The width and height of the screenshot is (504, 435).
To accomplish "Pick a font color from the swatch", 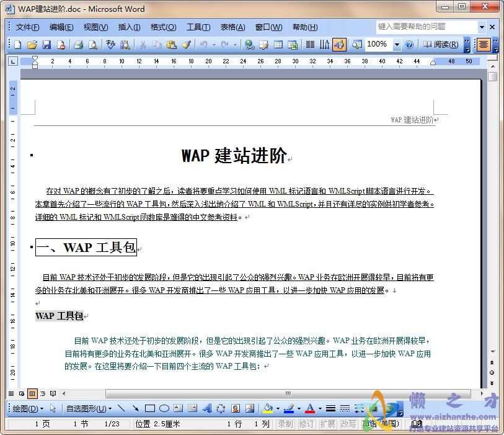I will (310, 410).
